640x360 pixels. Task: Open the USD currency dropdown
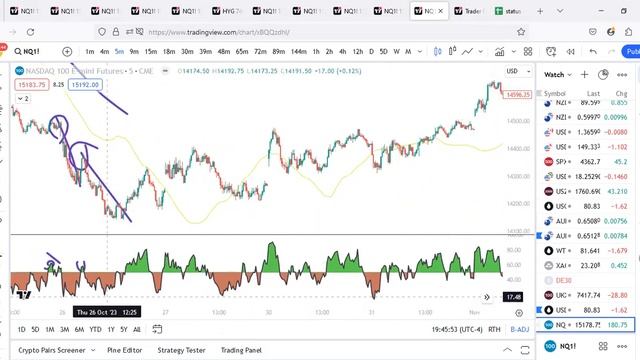(x=518, y=71)
